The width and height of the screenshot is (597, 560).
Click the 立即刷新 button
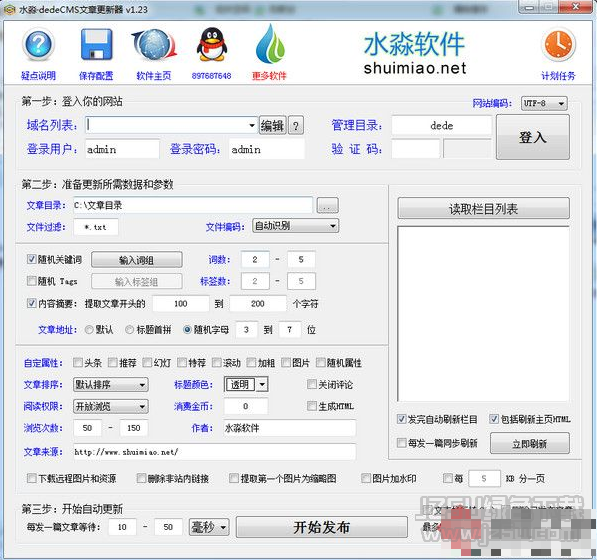[x=530, y=444]
